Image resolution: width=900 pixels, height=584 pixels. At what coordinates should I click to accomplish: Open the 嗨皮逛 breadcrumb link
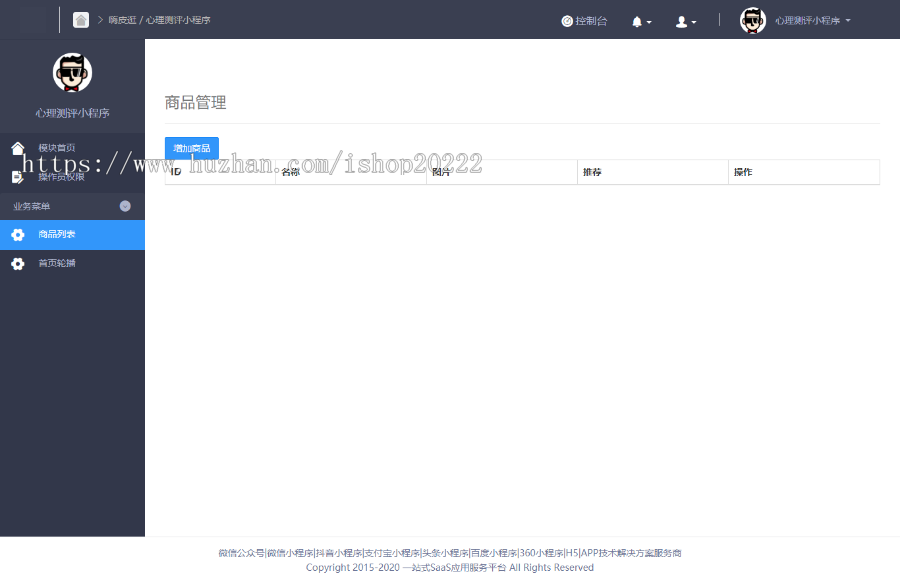tap(122, 19)
